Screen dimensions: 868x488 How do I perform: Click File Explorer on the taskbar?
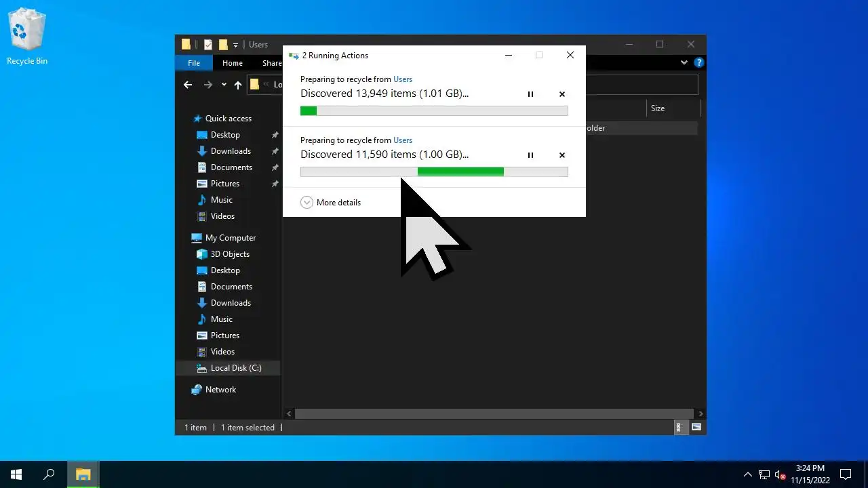(83, 474)
